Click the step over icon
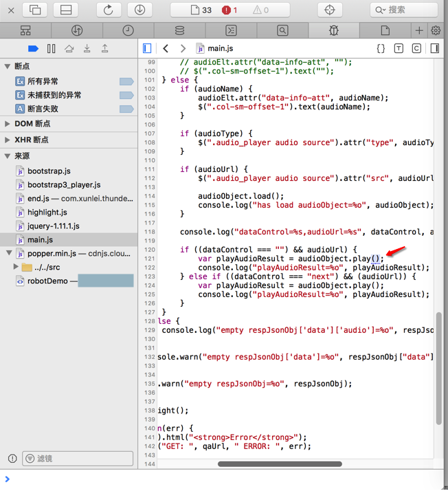The image size is (448, 491). 69,48
